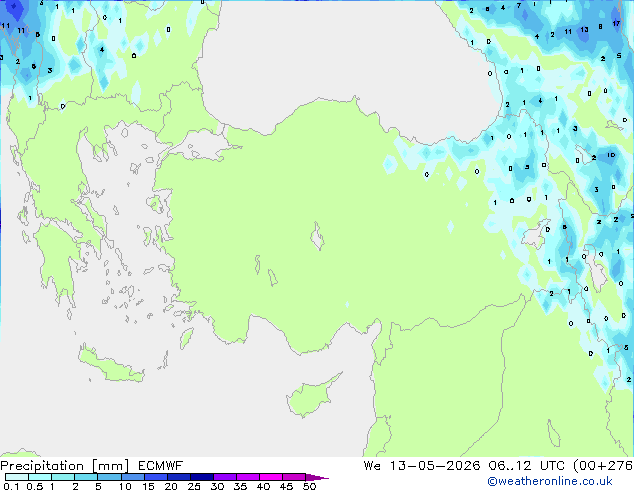
Task: Click the legend scale label '50'
Action: 309,486
